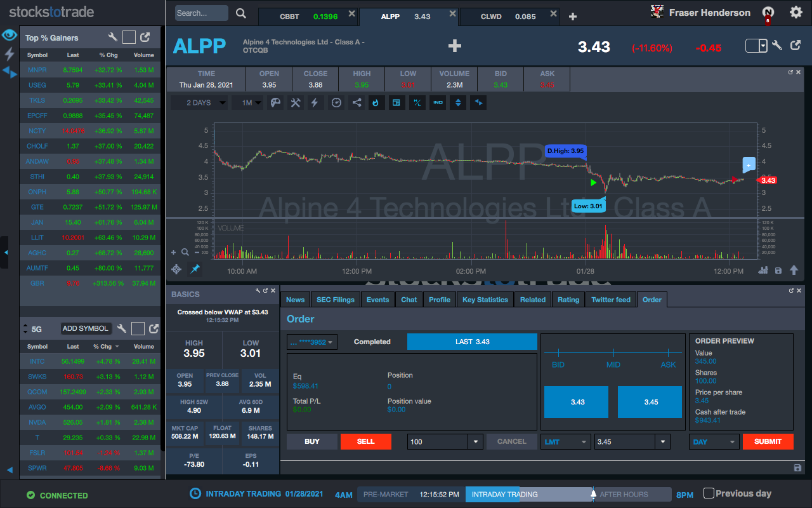Open the 2 DAYS range dropdown
The width and height of the screenshot is (812, 508).
[x=199, y=102]
